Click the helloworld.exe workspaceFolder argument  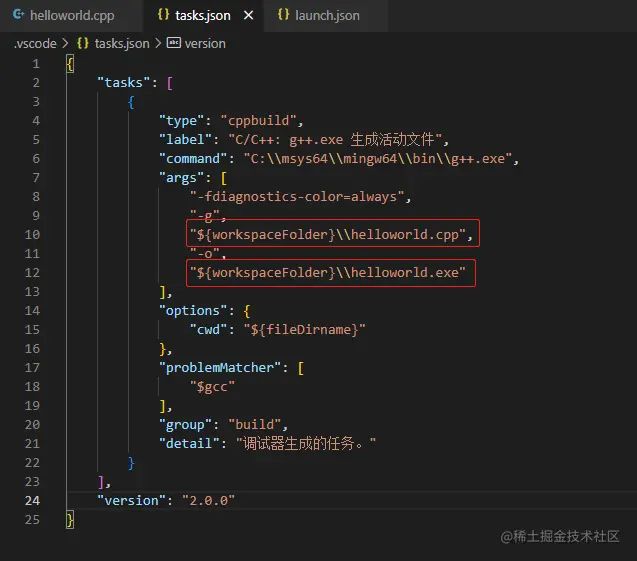tap(328, 272)
